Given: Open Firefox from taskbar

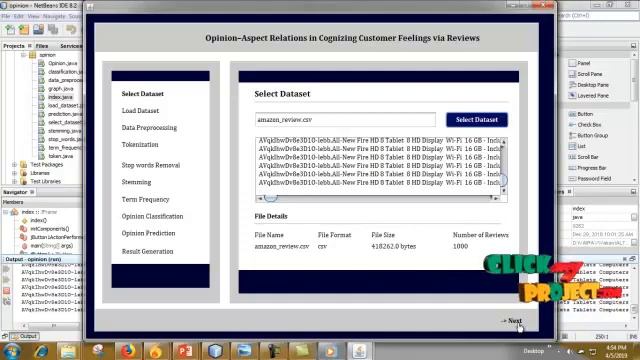Looking at the screenshot, I should coord(128,351).
